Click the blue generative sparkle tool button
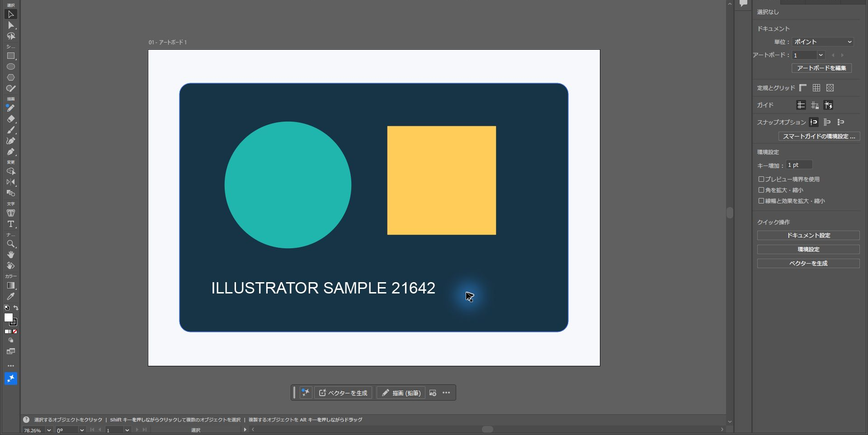The image size is (868, 435). coord(11,378)
